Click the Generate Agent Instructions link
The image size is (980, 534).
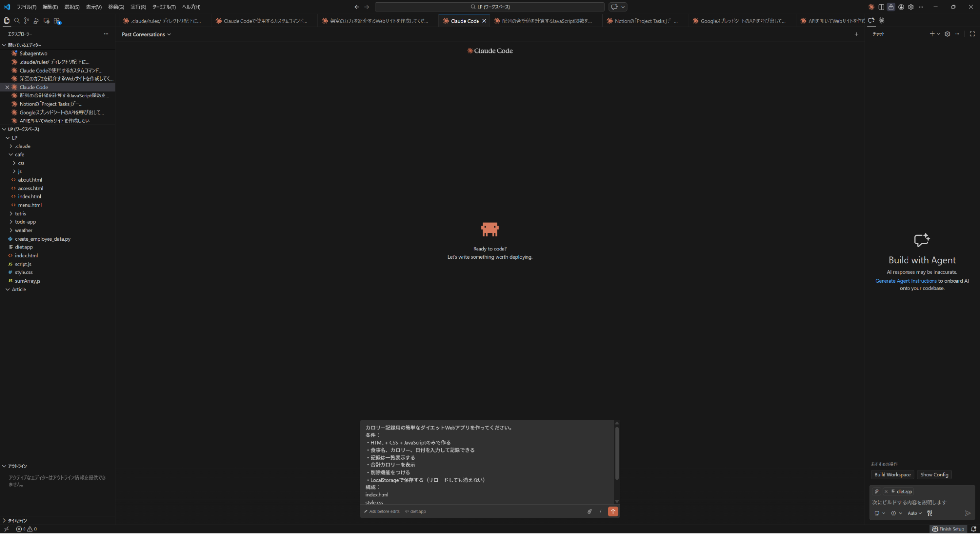click(906, 281)
